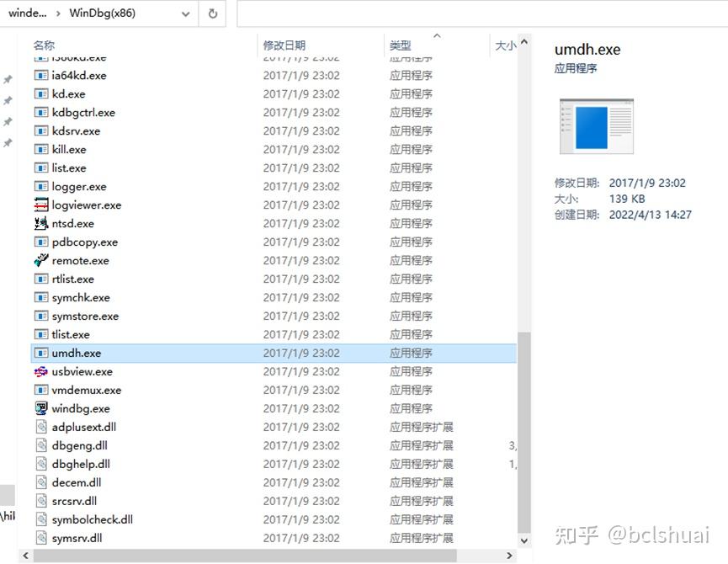The width and height of the screenshot is (728, 564).
Task: Select the vmdemux.exe icon
Action: 41,390
